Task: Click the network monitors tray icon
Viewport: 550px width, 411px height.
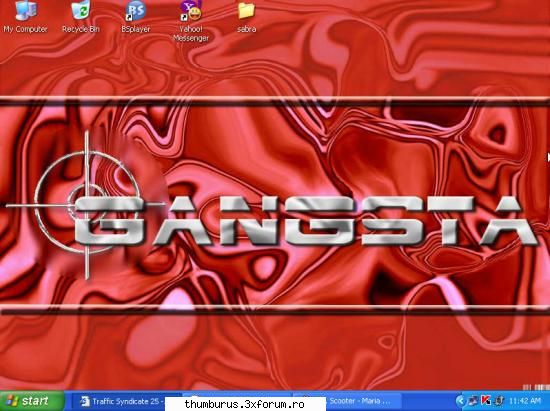Action: [473, 401]
